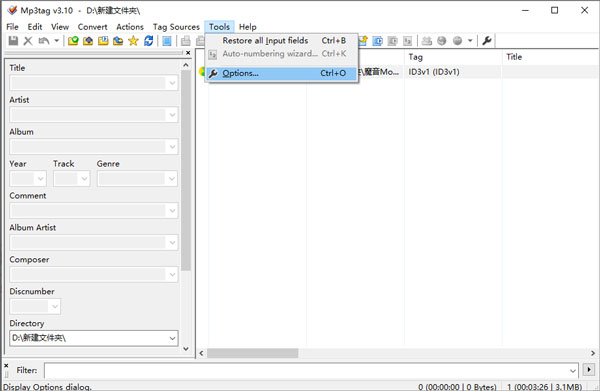Open the tag sources dropdown arrow beside the globe

coord(470,41)
